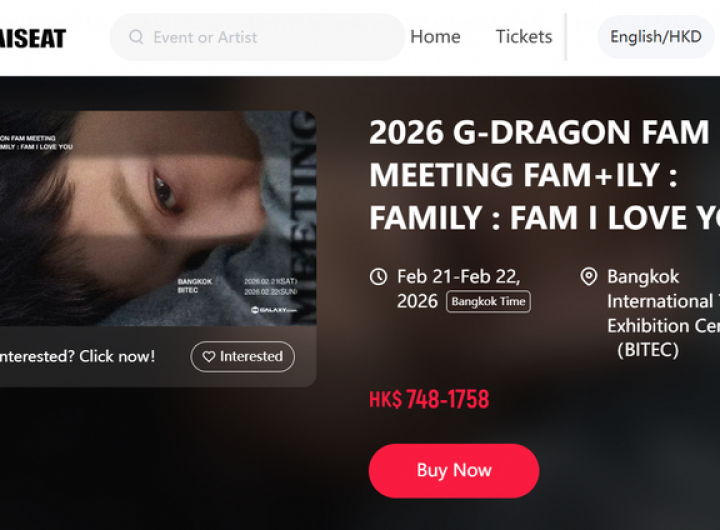Screen dimensions: 720x530
Task: Toggle the Interested button
Action: [243, 357]
